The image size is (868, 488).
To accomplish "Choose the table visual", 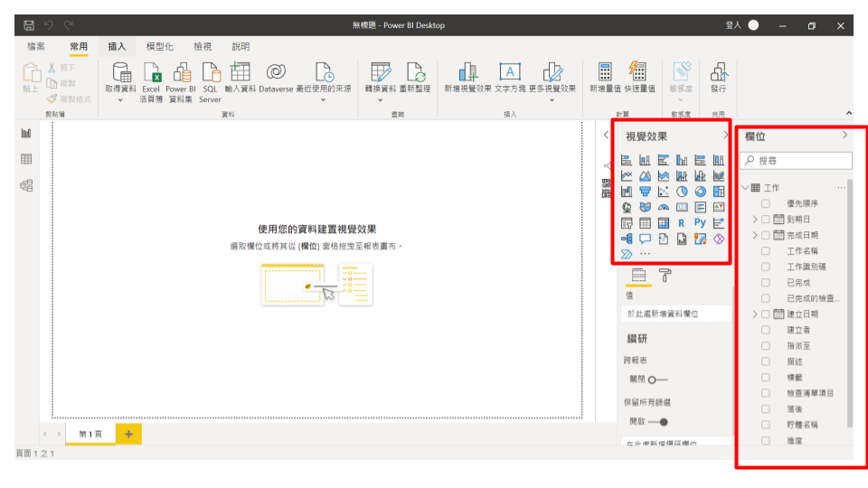I will click(645, 223).
